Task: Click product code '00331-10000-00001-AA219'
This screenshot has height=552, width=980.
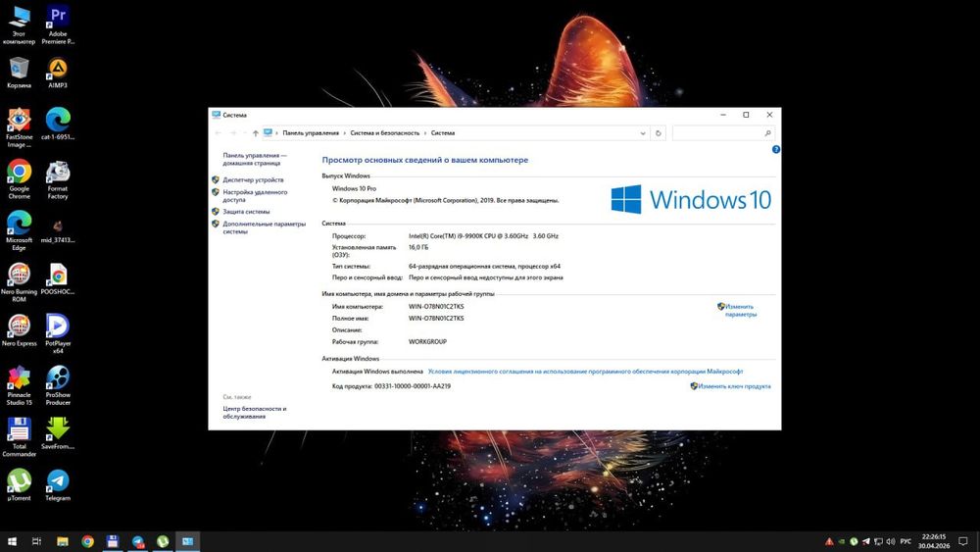Action: coord(413,386)
